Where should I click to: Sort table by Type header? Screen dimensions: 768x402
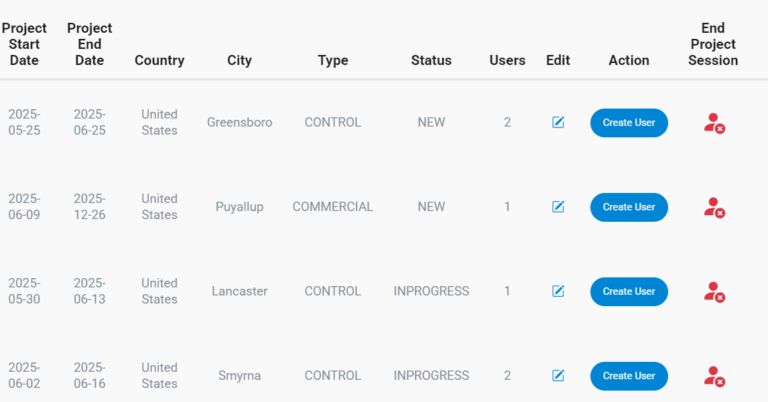(332, 60)
